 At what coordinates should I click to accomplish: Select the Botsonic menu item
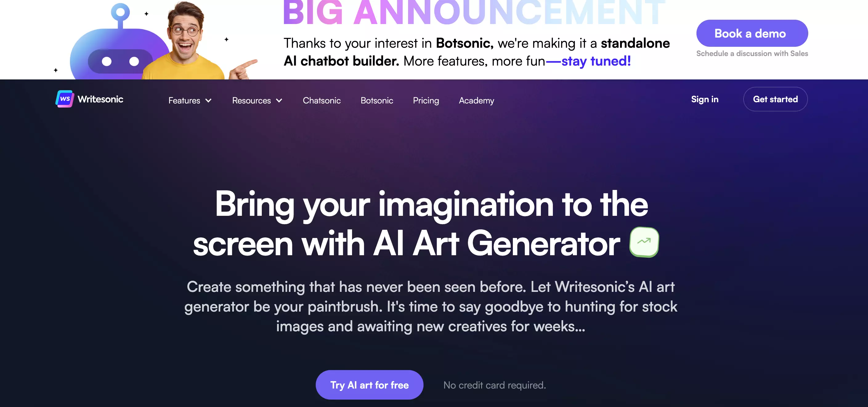[376, 100]
